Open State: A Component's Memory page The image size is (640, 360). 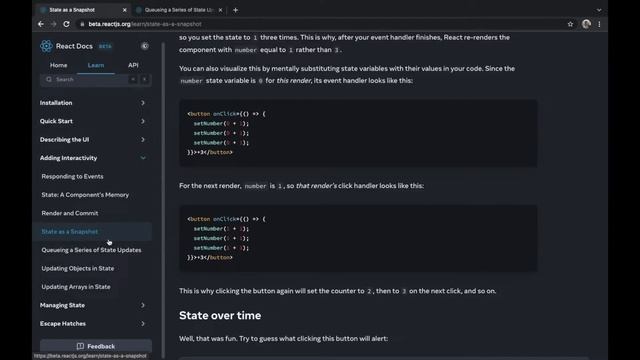pos(85,195)
